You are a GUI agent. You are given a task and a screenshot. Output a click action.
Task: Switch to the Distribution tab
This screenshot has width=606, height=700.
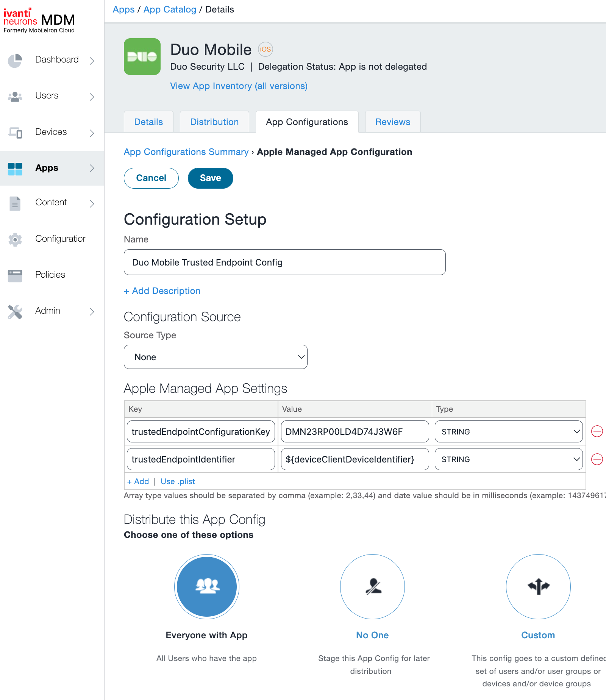[x=214, y=122]
